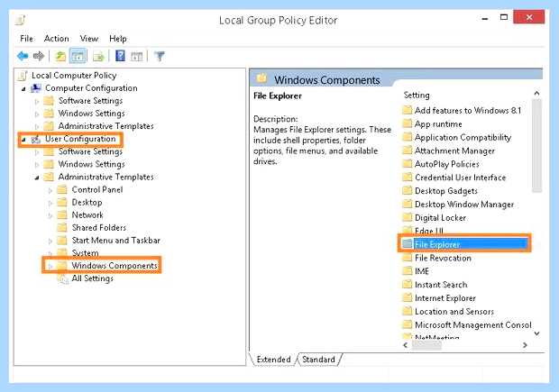This screenshot has height=392, width=559.
Task: Toggle the Show/Hide Action Pane icon
Action: point(136,56)
